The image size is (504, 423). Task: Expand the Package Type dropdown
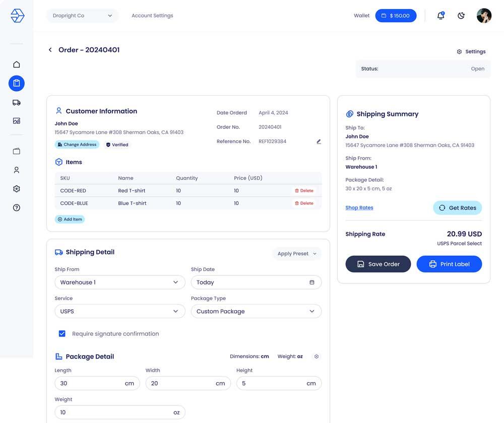(x=256, y=312)
